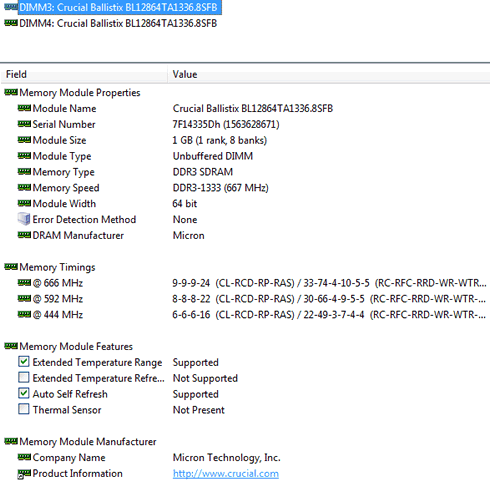Click the memory chip icon beside DIMM4
This screenshot has height=487, width=490.
[11, 23]
